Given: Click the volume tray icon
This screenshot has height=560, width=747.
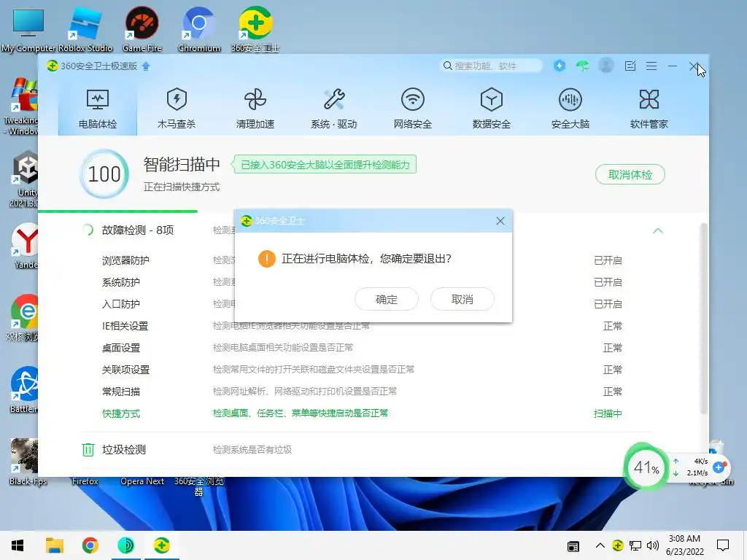Looking at the screenshot, I should coord(653,545).
